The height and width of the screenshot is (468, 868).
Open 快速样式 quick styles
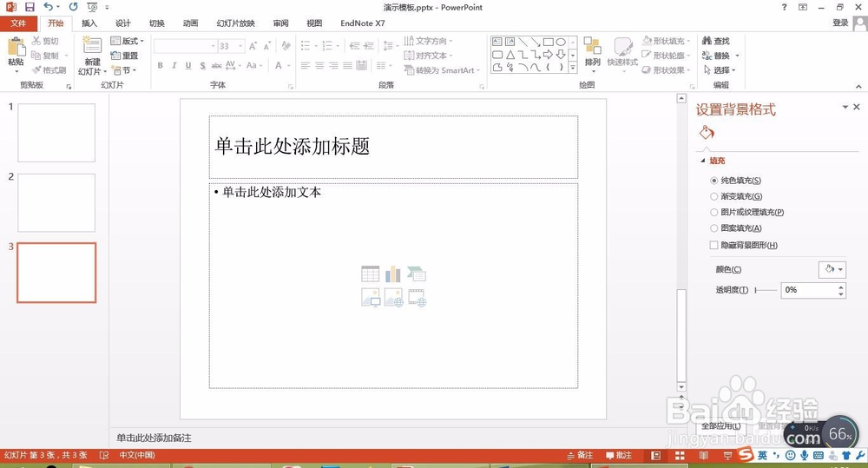622,55
